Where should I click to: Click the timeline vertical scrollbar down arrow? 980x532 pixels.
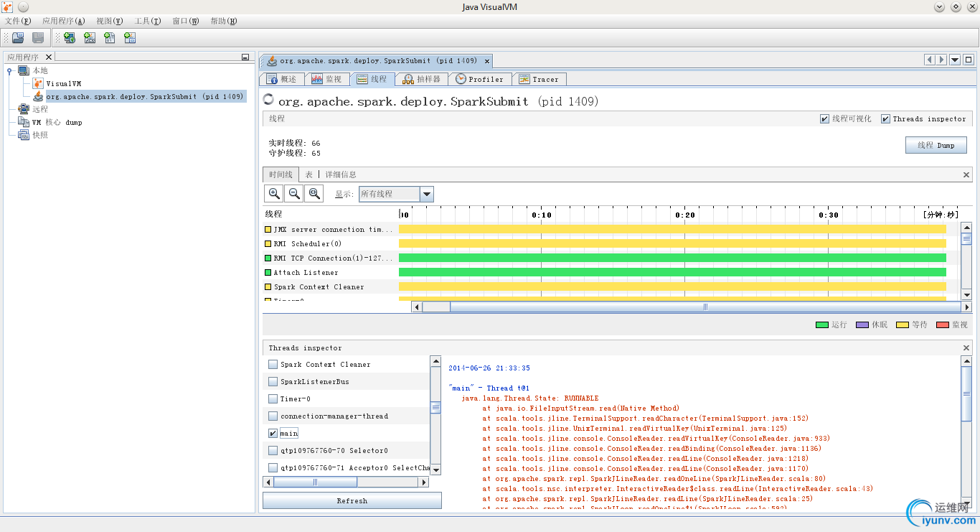tap(966, 295)
